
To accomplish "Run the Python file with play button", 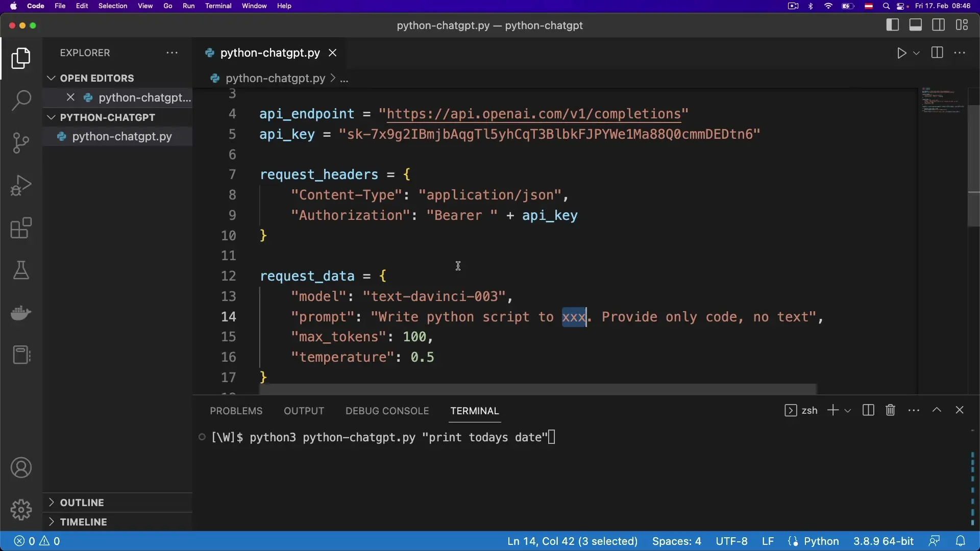I will [902, 53].
